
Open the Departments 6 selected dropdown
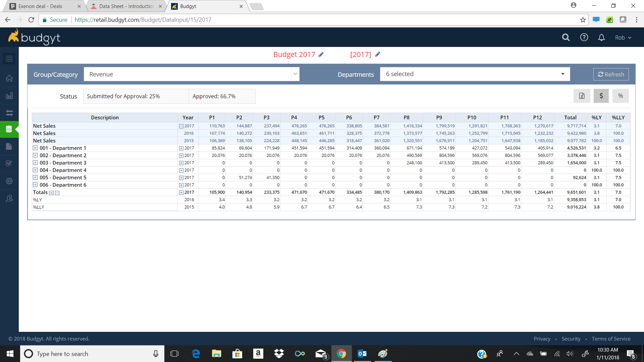click(x=475, y=74)
